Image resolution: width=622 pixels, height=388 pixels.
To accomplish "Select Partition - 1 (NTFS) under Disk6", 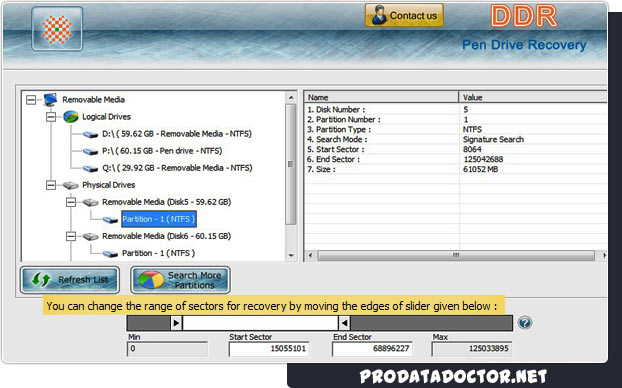I will click(158, 253).
